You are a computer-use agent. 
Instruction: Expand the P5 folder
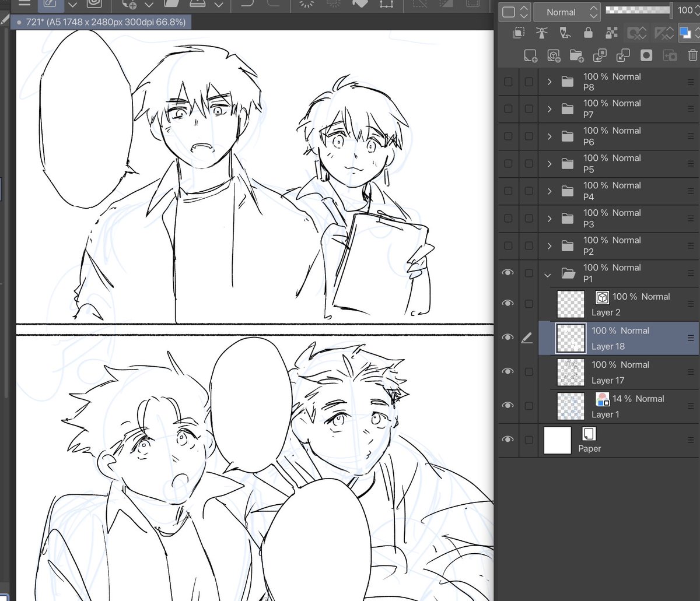coord(549,164)
